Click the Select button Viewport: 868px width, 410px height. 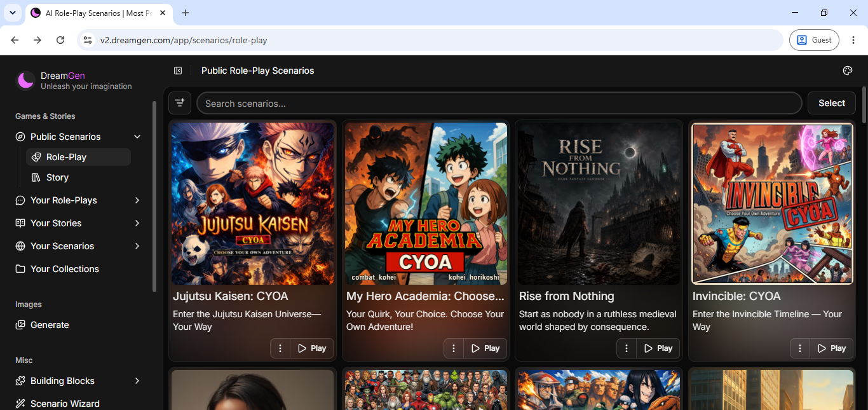832,103
